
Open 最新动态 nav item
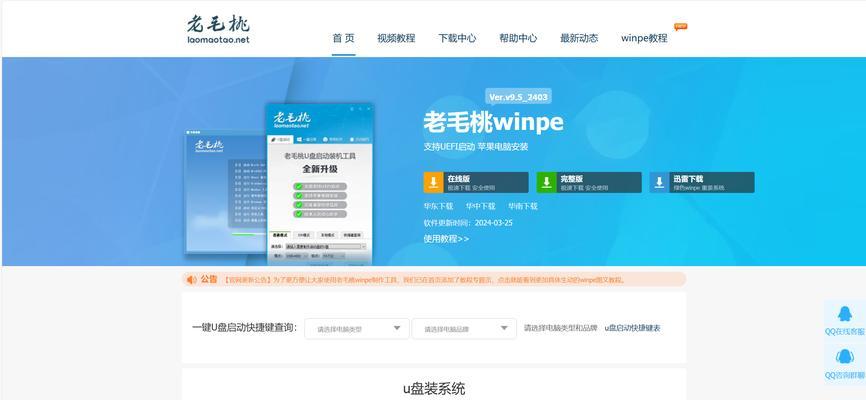point(579,38)
